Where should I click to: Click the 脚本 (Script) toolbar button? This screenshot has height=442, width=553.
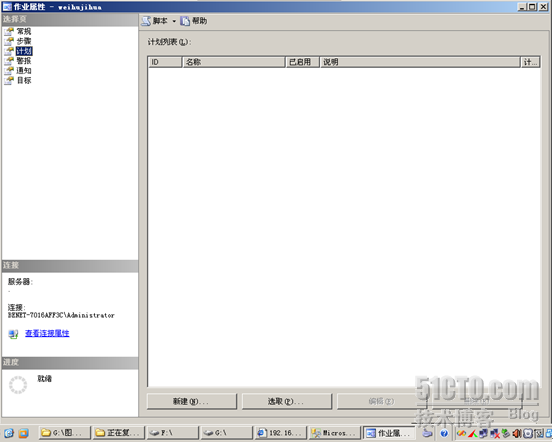[154, 21]
